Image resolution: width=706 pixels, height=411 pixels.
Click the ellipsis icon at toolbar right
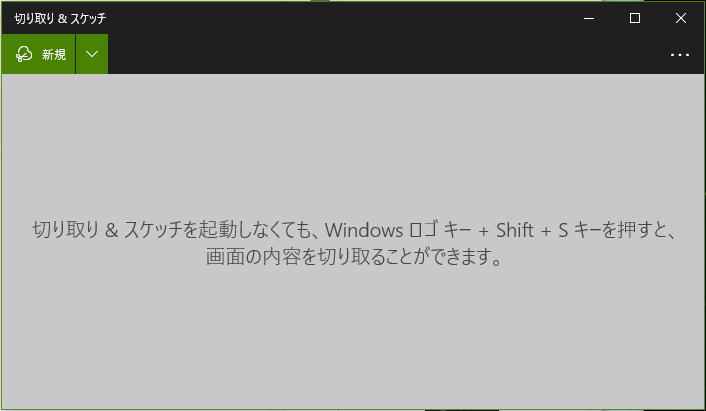679,55
